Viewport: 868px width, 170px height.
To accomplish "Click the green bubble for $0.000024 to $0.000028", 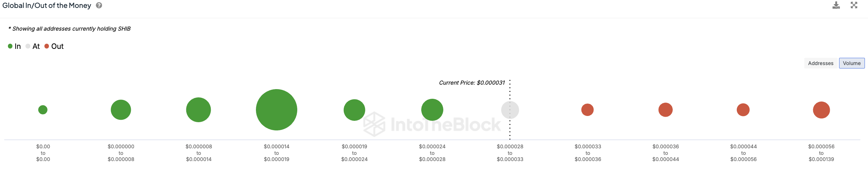I will tap(432, 110).
